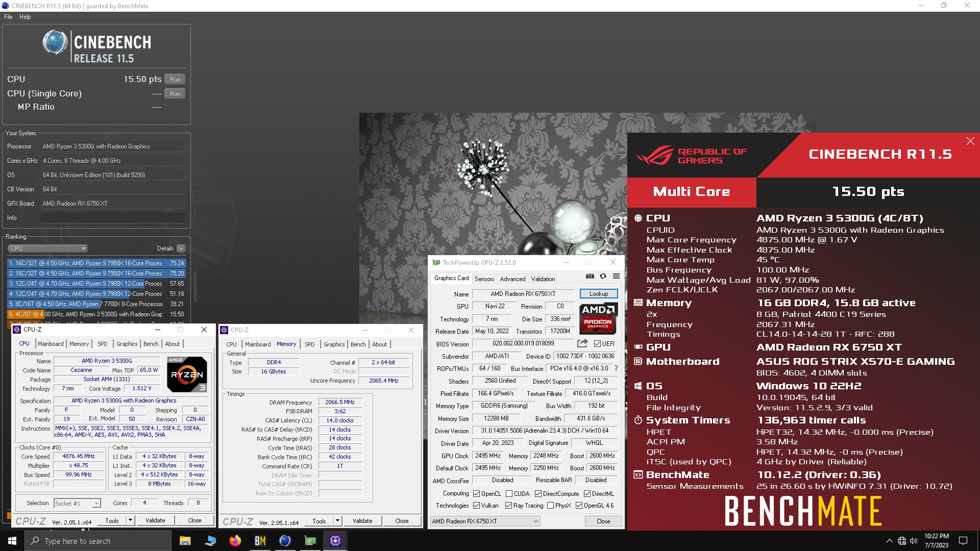Click the Cinebench Info input field

tap(113, 218)
